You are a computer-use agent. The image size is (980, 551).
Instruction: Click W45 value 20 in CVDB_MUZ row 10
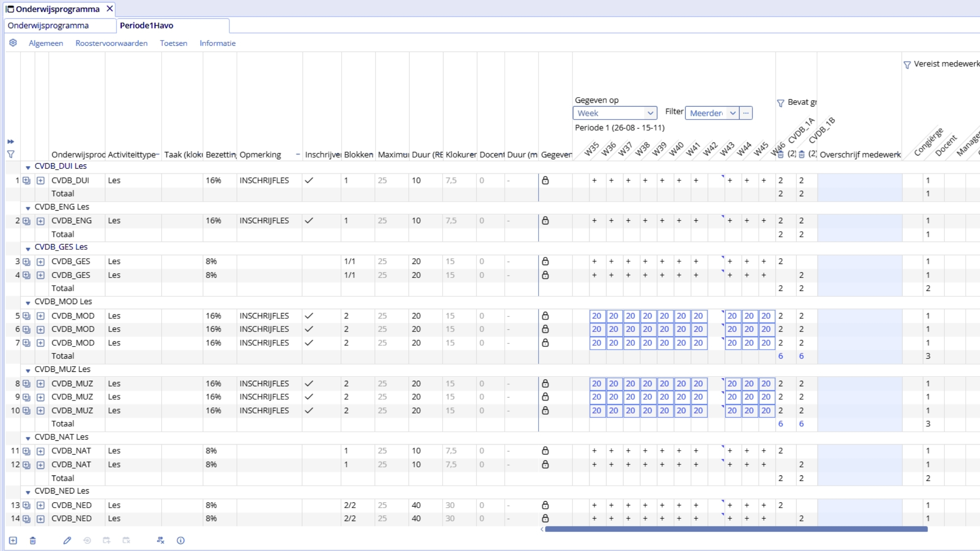pyautogui.click(x=766, y=411)
